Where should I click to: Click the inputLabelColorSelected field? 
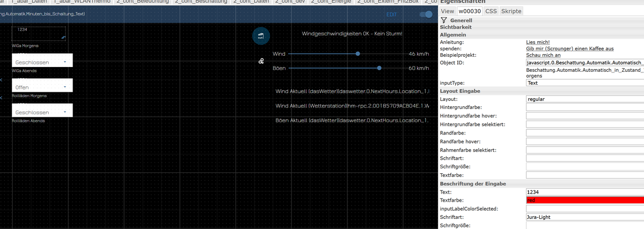pos(585,209)
